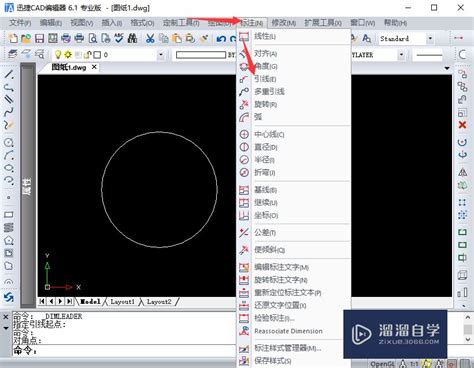474x368 pixels.
Task: Select the Line tool in left toolbar
Action: (9, 74)
